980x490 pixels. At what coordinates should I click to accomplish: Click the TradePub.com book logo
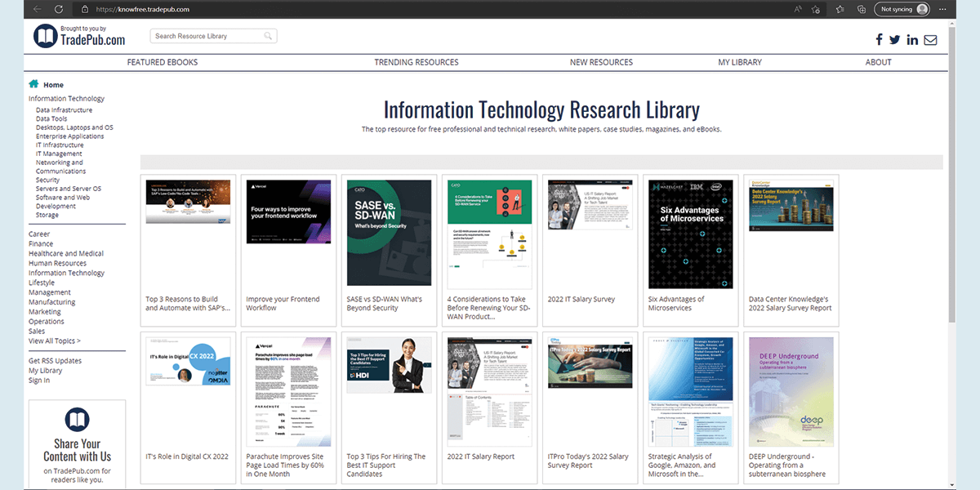pyautogui.click(x=45, y=36)
